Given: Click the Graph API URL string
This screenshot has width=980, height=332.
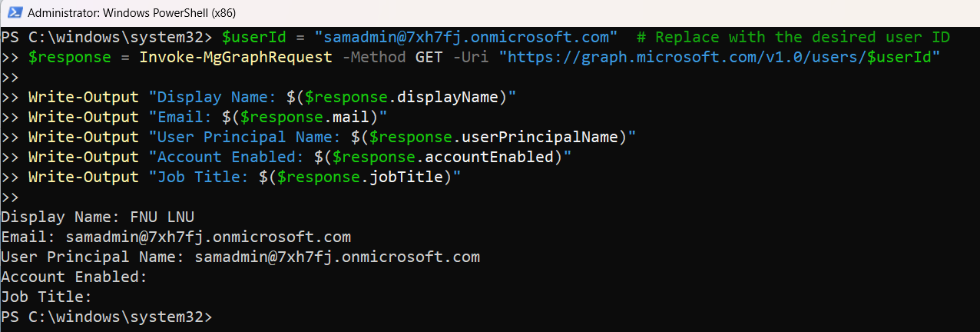Looking at the screenshot, I should (719, 57).
